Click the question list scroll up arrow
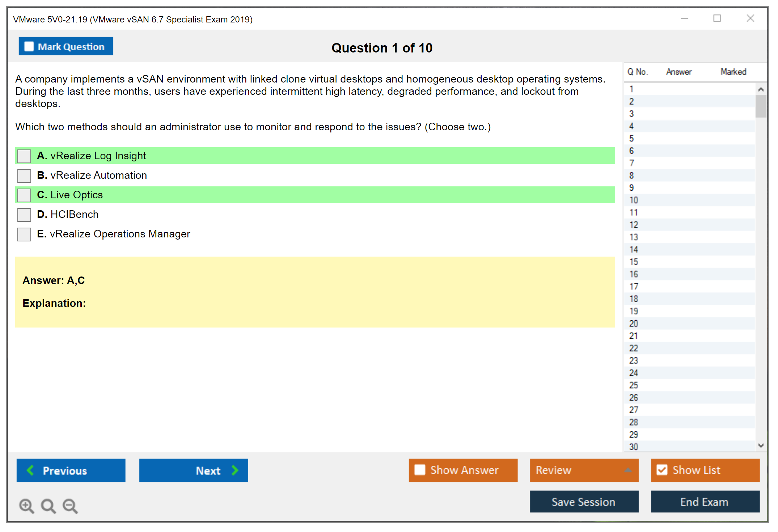Image resolution: width=778 pixels, height=532 pixels. pyautogui.click(x=761, y=89)
